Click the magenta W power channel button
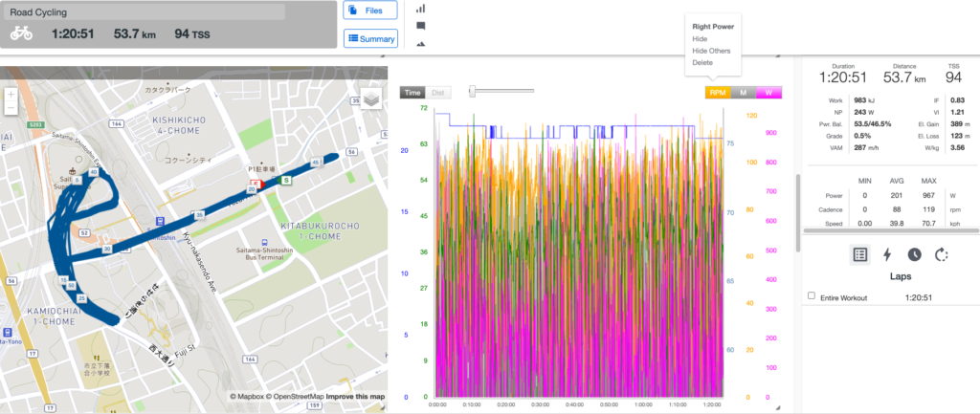 tap(768, 93)
